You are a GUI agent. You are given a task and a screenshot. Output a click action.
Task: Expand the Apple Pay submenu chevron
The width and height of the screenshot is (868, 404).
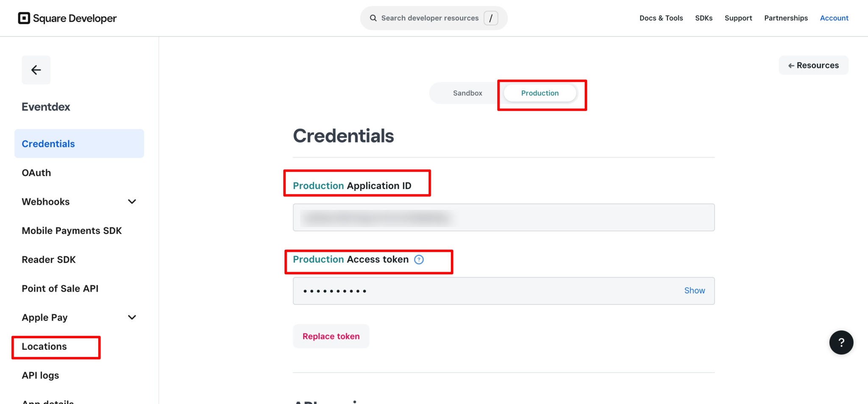132,318
